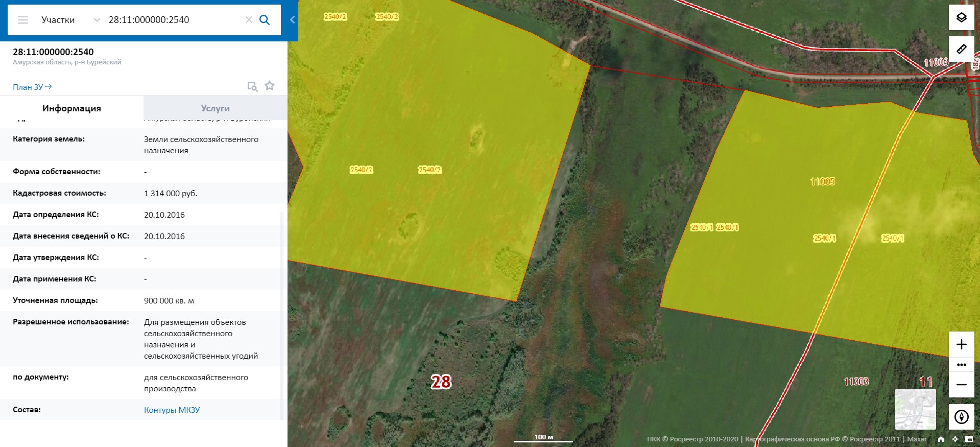
Task: Click the 11303 quarter label on the map
Action: tap(856, 382)
